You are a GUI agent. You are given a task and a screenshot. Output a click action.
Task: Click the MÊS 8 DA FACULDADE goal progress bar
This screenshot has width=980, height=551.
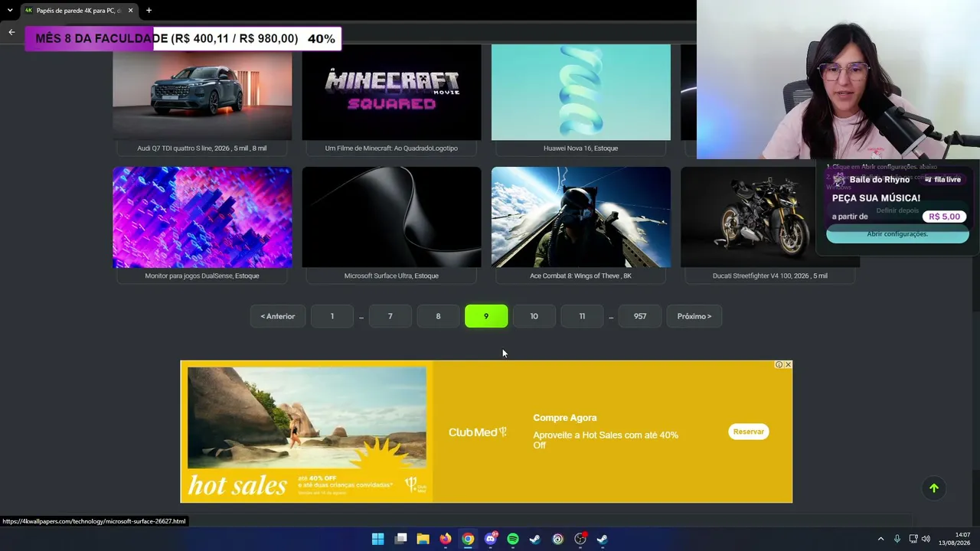183,38
